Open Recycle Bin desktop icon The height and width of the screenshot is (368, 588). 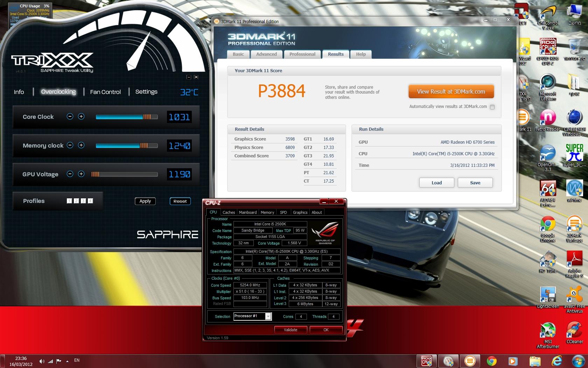[575, 49]
